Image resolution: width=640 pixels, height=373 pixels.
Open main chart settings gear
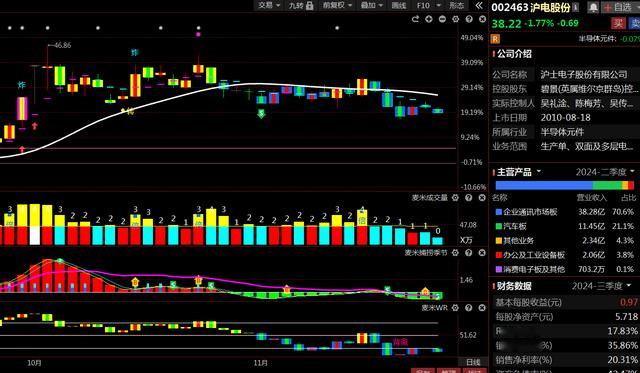[x=456, y=19]
